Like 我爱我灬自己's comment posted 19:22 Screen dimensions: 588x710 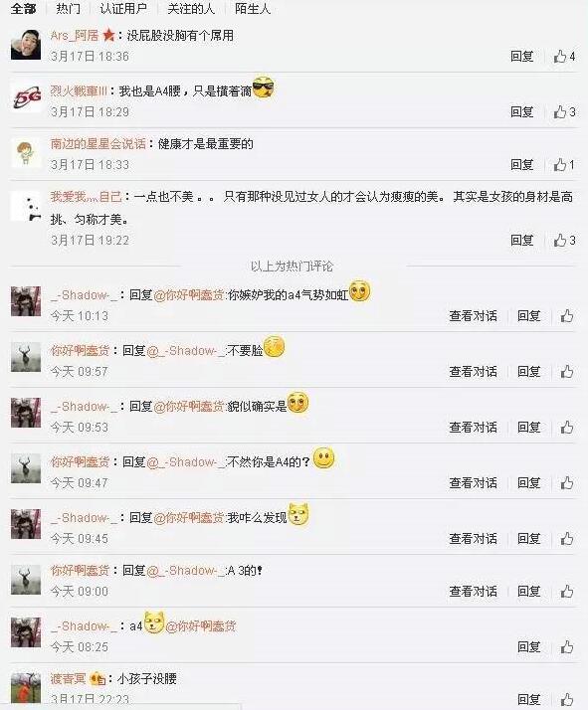(564, 240)
